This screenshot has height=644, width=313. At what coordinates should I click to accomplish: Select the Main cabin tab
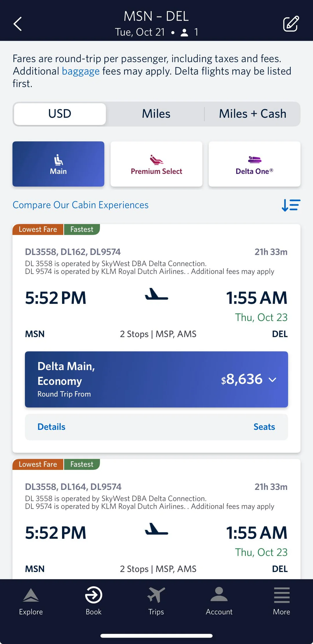[58, 164]
